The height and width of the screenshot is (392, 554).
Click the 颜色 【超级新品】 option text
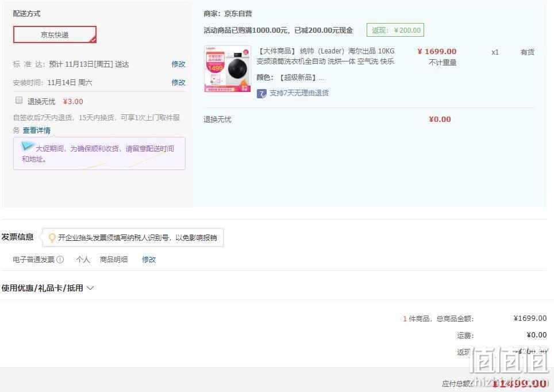point(290,78)
